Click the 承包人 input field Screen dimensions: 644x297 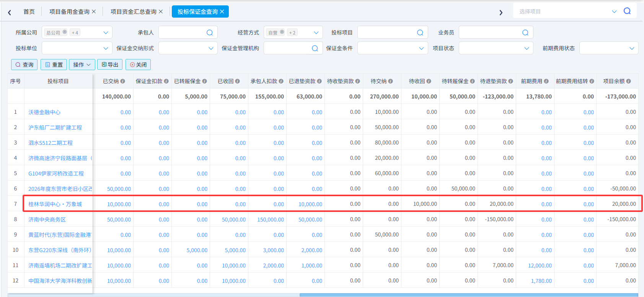[x=188, y=33]
